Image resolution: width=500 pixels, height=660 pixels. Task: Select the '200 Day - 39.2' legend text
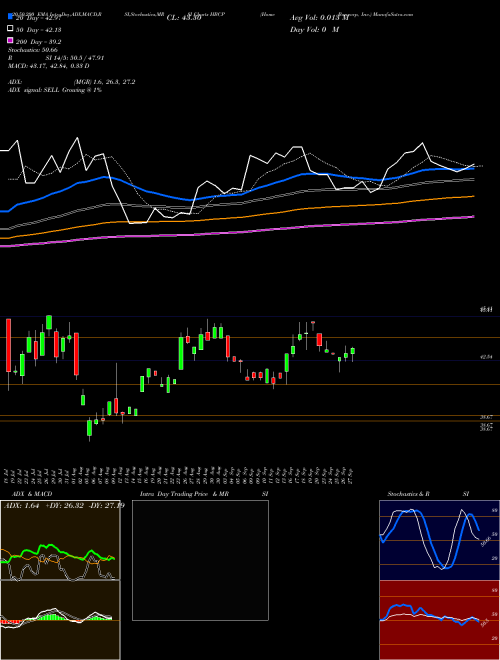point(38,42)
